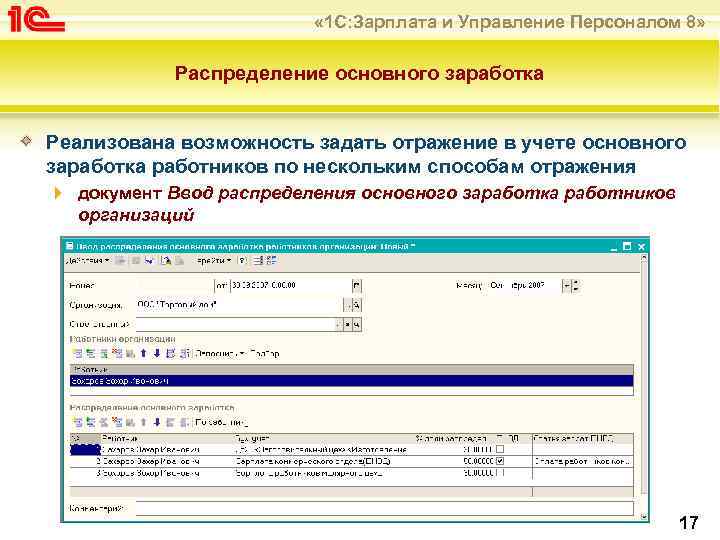Click the sort-ascending icon in the Работники организации toolbar
The height and width of the screenshot is (540, 720).
(x=171, y=354)
